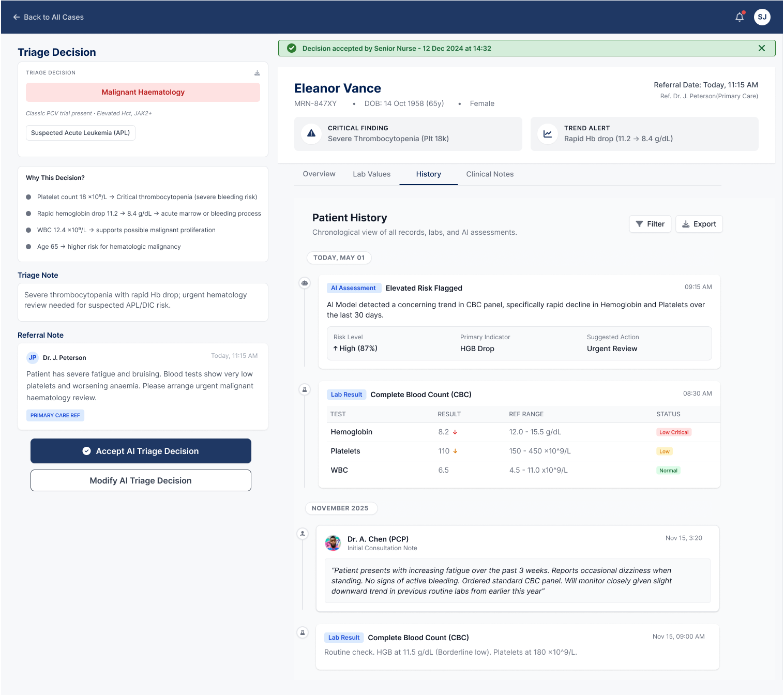784x695 pixels.
Task: Open the notifications bell
Action: (x=740, y=17)
